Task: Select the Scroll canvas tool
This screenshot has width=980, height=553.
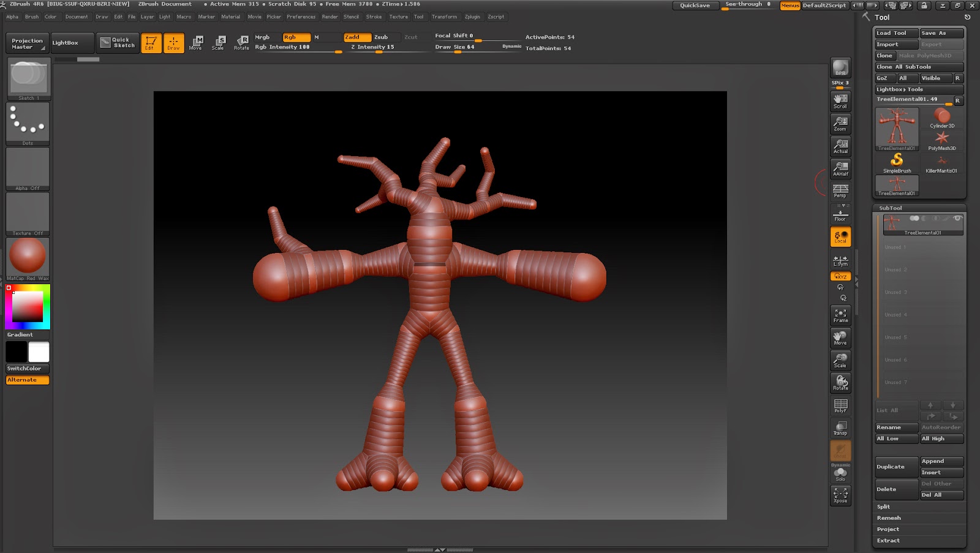Action: (840, 100)
